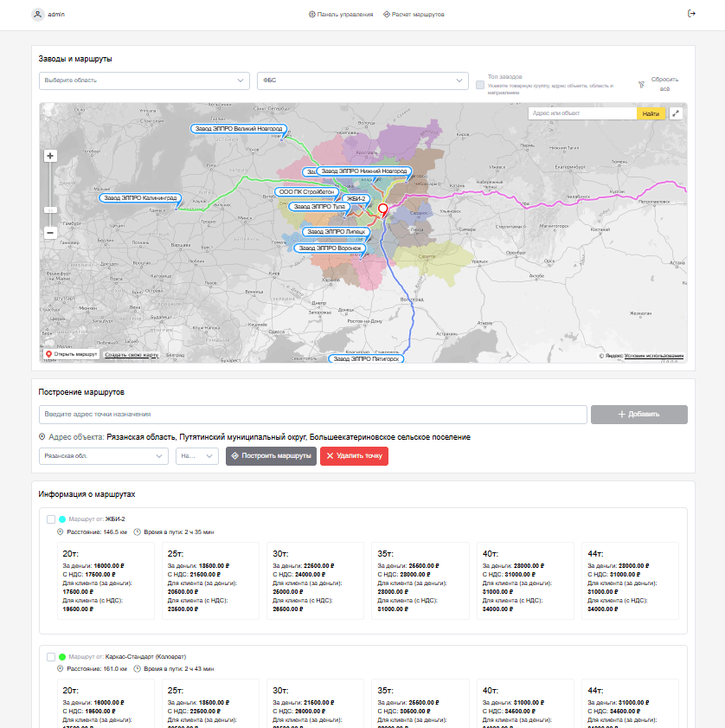The image size is (725, 728).
Task: Zoom out the map with minus
Action: point(50,232)
